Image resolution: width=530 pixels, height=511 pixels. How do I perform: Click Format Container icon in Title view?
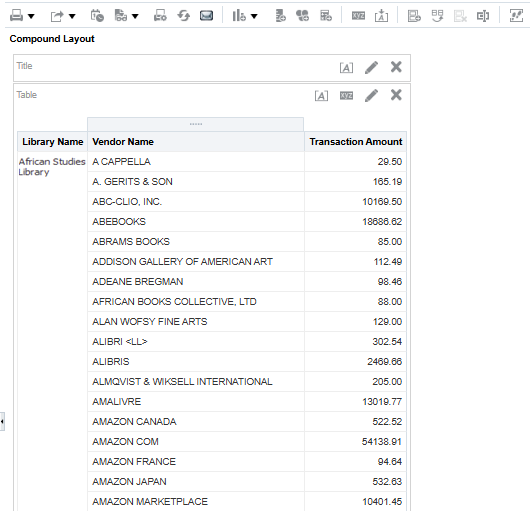[346, 68]
